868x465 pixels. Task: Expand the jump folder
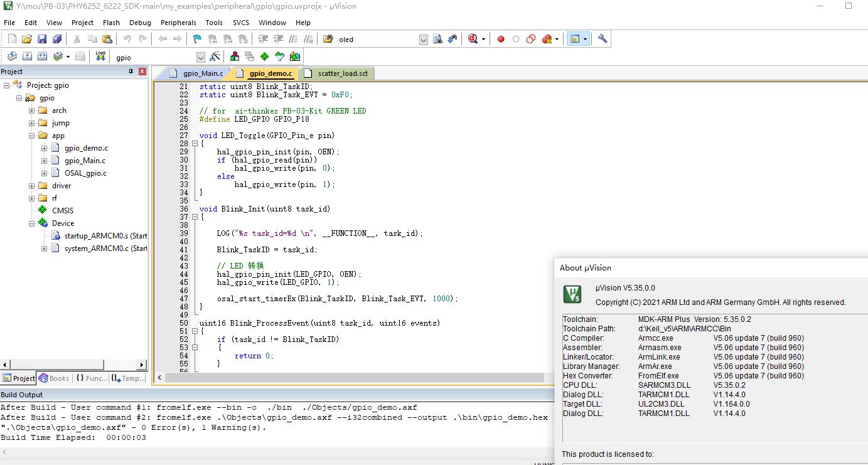(31, 123)
